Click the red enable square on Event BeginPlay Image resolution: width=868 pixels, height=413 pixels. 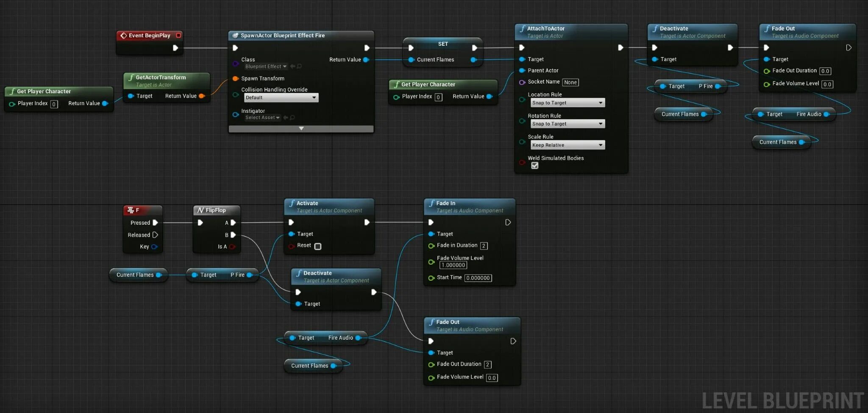[178, 36]
